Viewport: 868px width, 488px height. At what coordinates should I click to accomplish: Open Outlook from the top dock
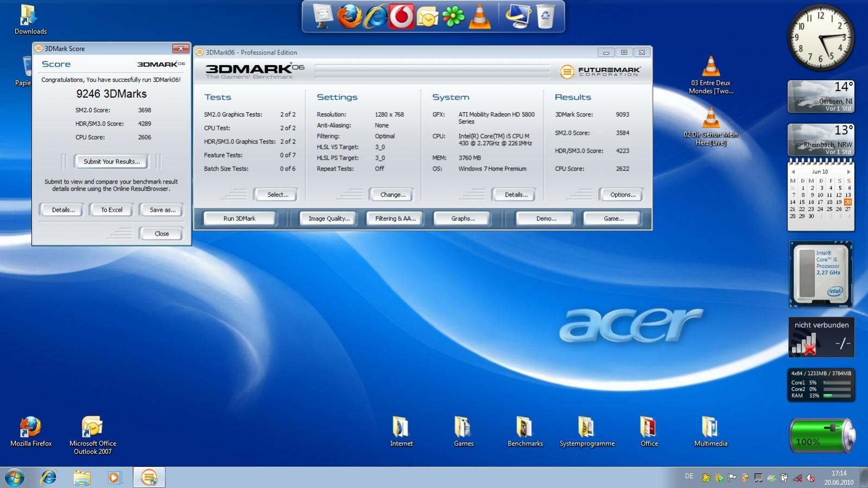tap(427, 17)
